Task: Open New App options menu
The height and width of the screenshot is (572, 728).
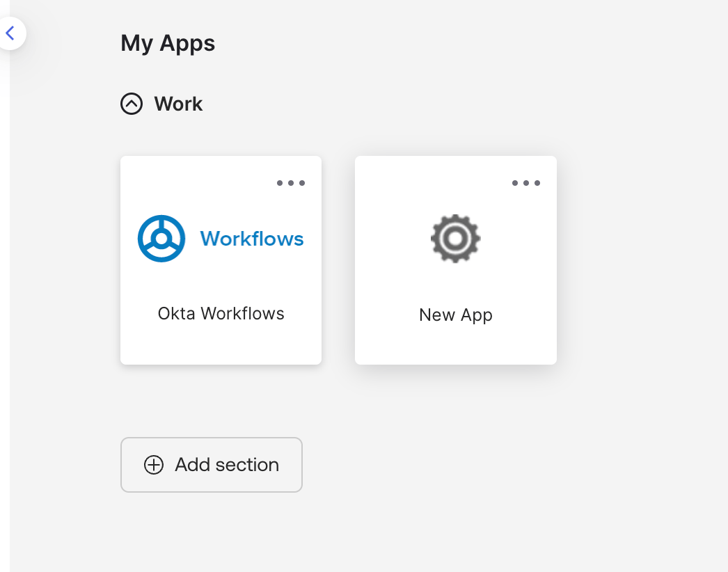Action: (x=525, y=183)
